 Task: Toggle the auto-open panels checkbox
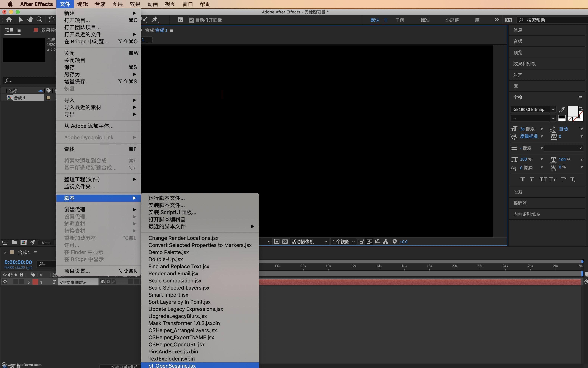(x=191, y=20)
